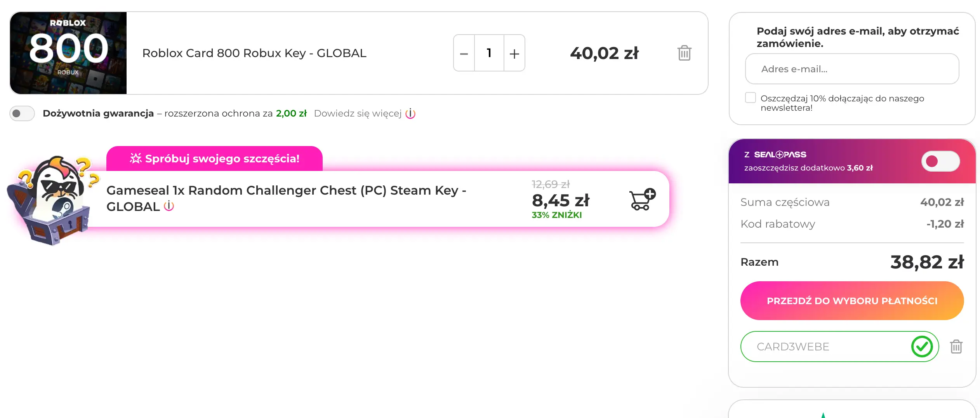
Task: Open info icon beside Challenger Chest GLOBAL
Action: tap(169, 206)
